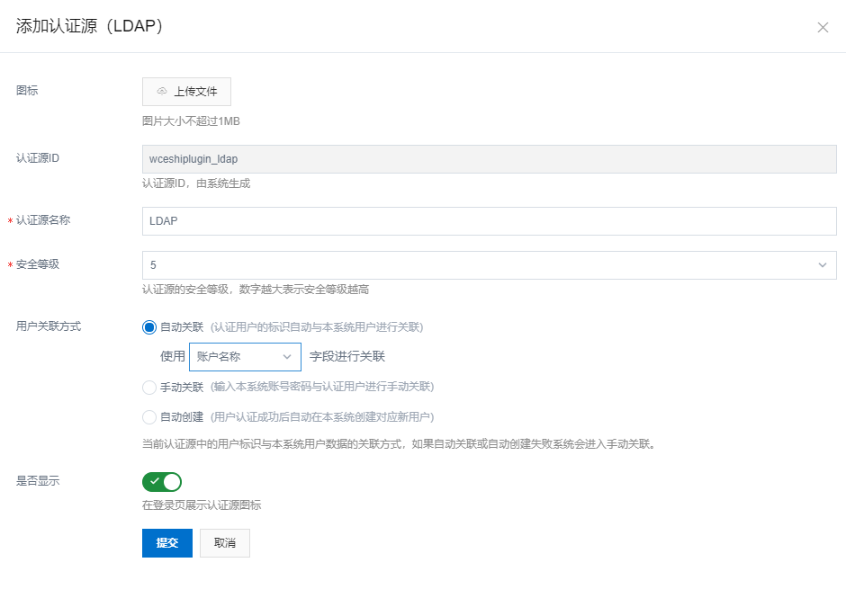Image resolution: width=846 pixels, height=616 pixels.
Task: Click the cloud upload icon
Action: [162, 92]
